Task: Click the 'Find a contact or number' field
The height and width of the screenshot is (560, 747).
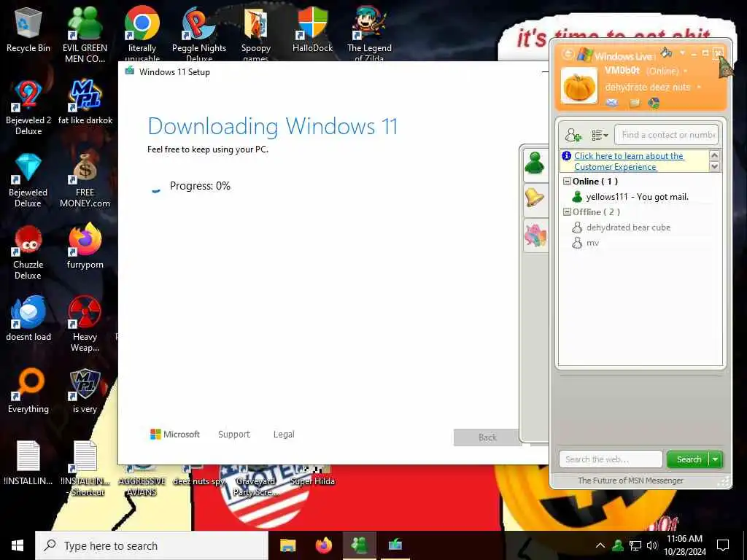Action: (x=667, y=135)
